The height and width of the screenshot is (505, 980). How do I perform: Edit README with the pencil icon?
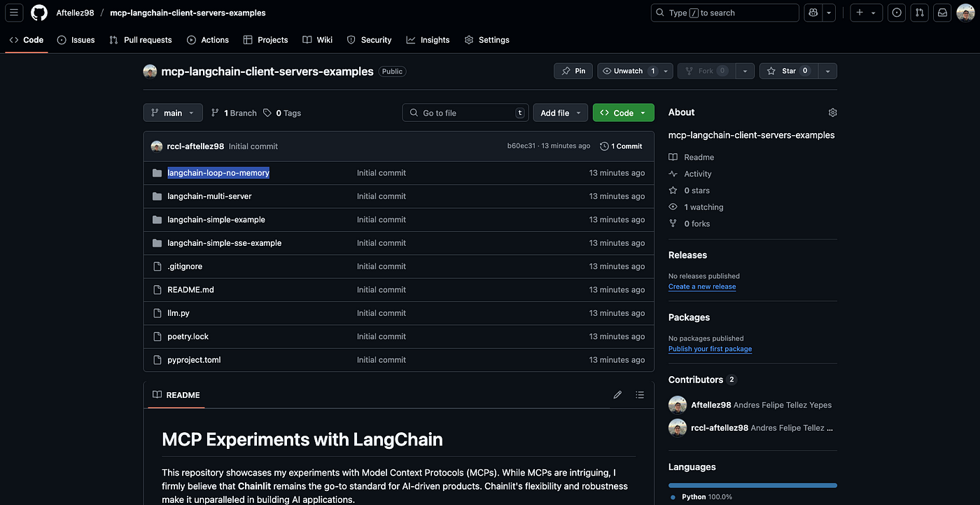coord(617,395)
